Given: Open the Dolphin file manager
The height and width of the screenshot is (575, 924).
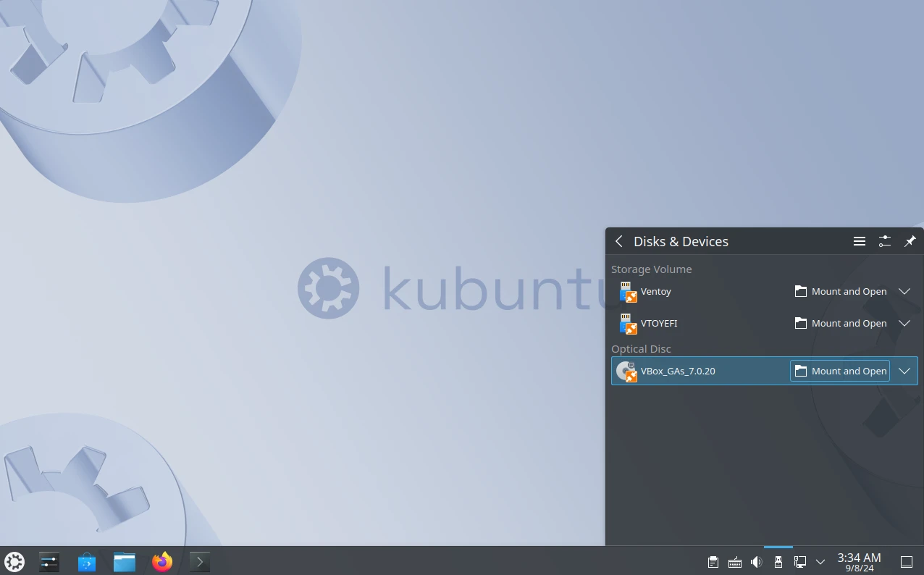Looking at the screenshot, I should 125,561.
